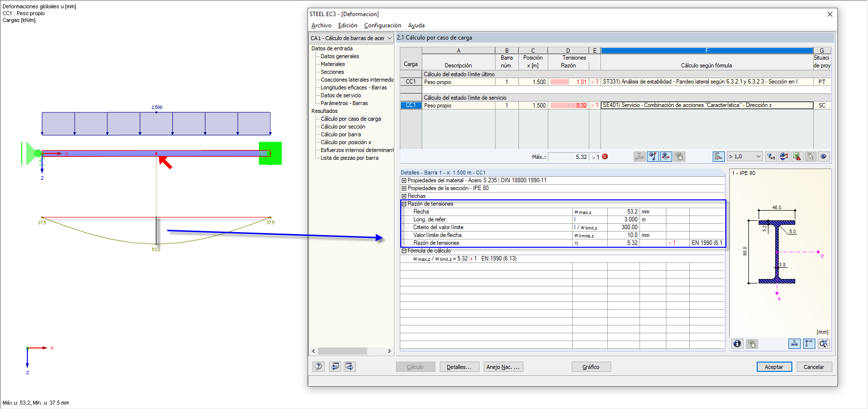Open 'Lista de piezas por barra'
868x409 pixels.
click(350, 158)
